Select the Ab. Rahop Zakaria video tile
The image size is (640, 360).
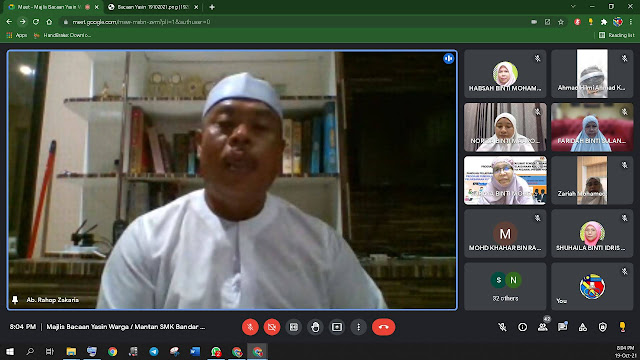click(x=232, y=180)
